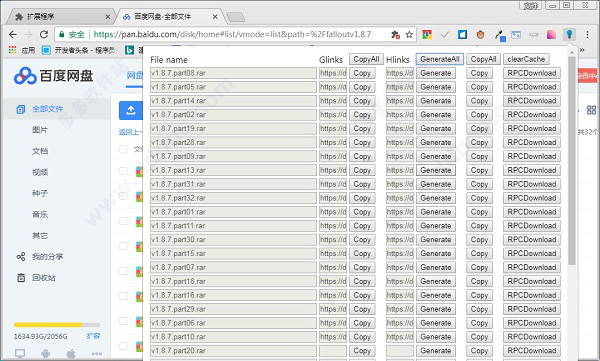Viewport: 600px width, 361px height.
Task: Click file name field v1.8.7.part31.rar
Action: [x=233, y=184]
